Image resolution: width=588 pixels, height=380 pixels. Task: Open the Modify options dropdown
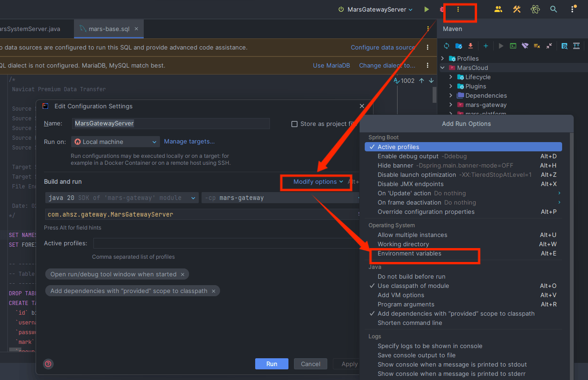318,182
